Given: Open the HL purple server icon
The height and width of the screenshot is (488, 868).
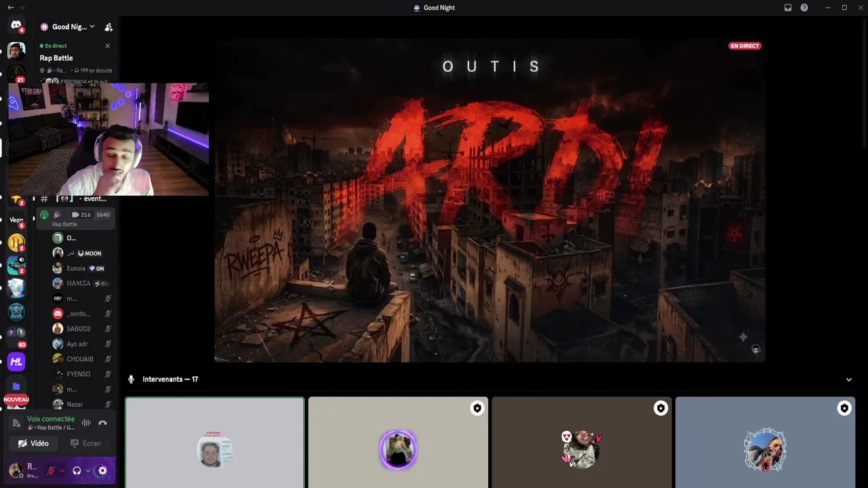Looking at the screenshot, I should click(x=16, y=362).
